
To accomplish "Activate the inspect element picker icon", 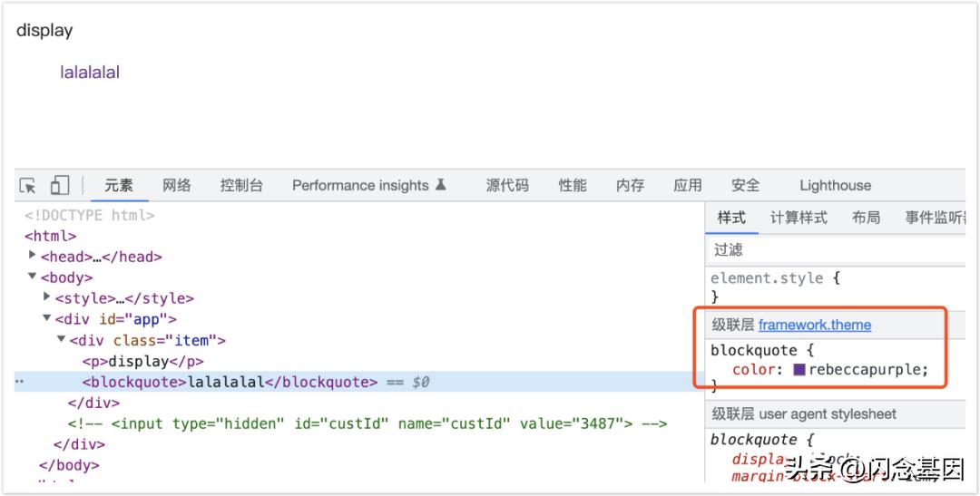I will [x=27, y=186].
